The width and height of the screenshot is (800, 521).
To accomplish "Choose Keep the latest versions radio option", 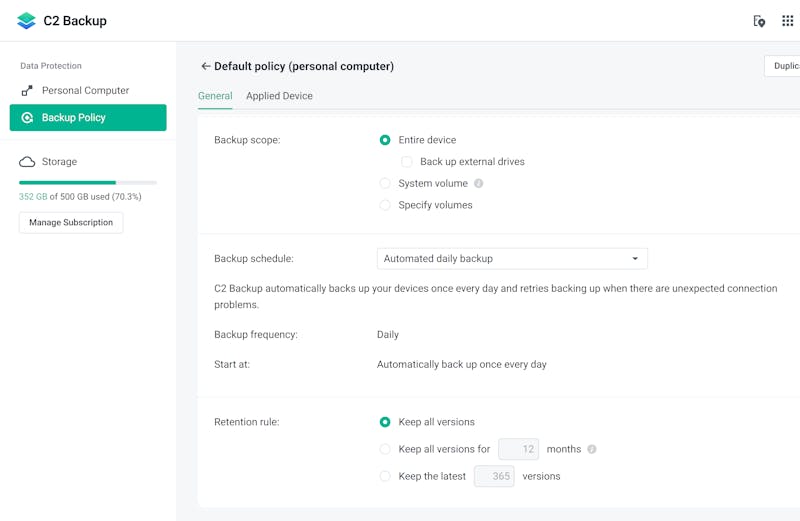I will point(385,476).
